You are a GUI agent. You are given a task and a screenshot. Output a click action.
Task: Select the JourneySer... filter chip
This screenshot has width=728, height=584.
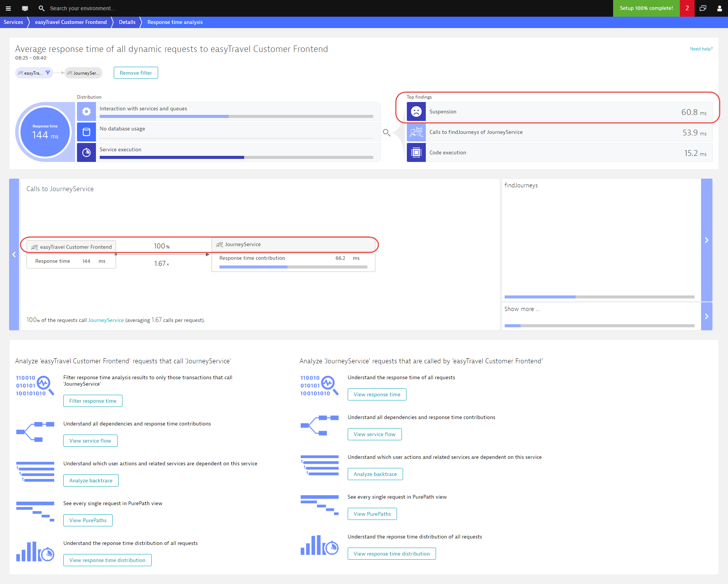83,73
